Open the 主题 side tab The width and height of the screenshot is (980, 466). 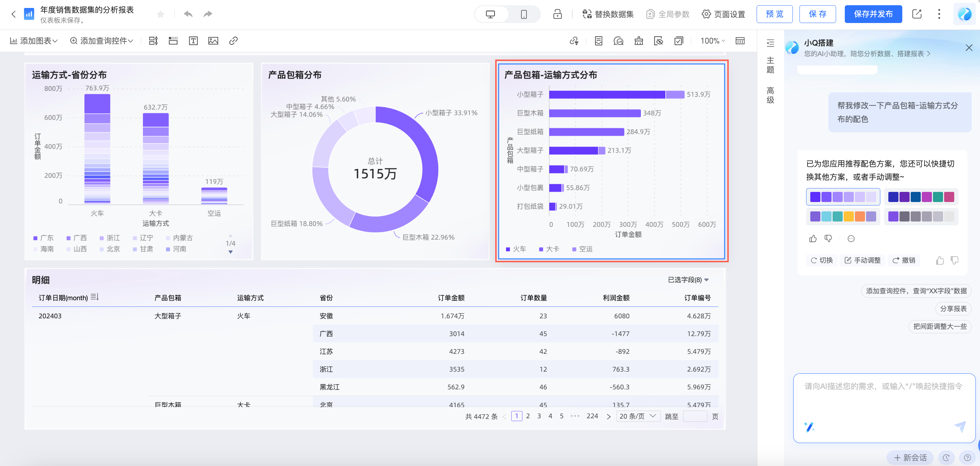[770, 65]
